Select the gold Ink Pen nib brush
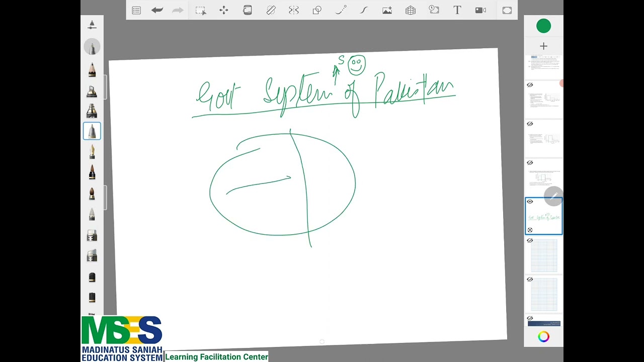Image resolution: width=644 pixels, height=362 pixels. tap(92, 152)
